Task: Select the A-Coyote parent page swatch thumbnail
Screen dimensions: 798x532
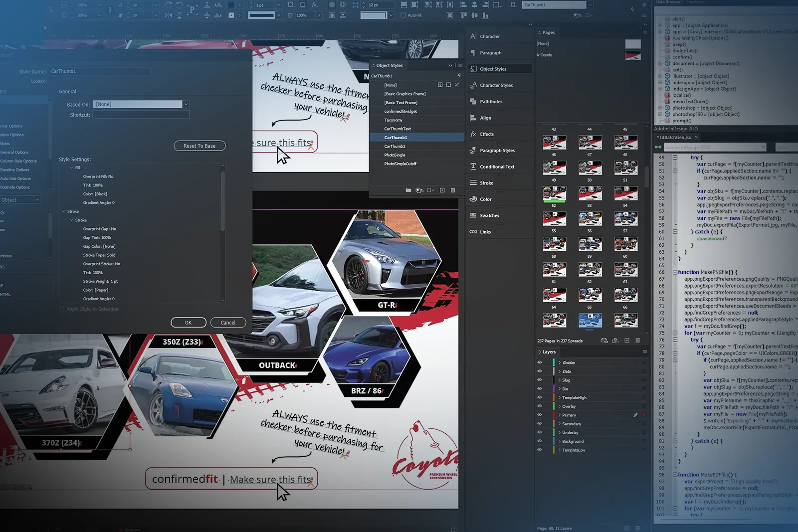Action: pyautogui.click(x=633, y=55)
